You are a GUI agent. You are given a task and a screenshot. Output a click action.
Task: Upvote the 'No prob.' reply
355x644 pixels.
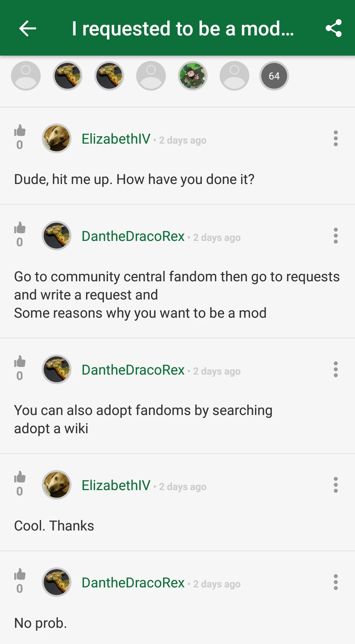pos(20,575)
